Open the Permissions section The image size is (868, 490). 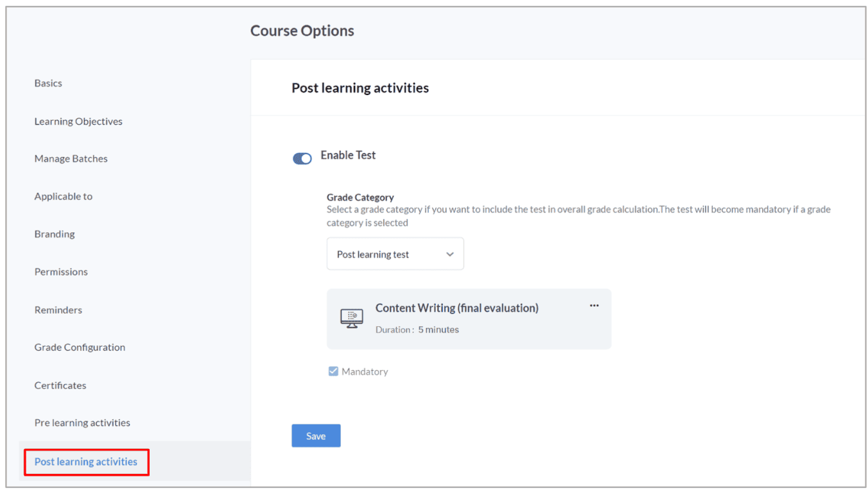pos(61,272)
